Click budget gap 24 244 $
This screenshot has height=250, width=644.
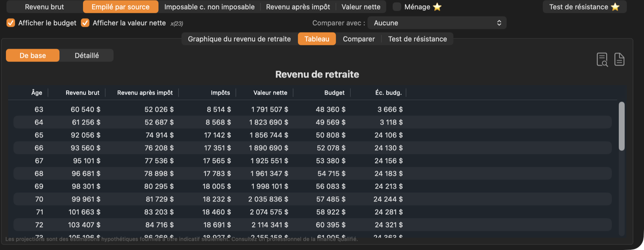pos(388,199)
